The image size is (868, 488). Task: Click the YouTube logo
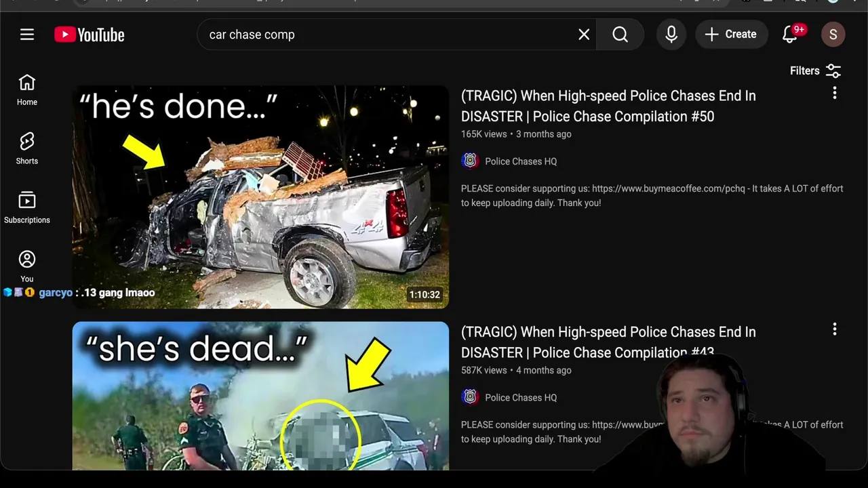point(90,35)
